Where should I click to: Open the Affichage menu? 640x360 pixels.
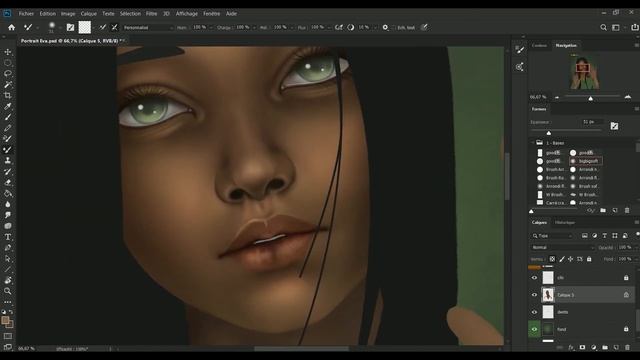(x=187, y=13)
